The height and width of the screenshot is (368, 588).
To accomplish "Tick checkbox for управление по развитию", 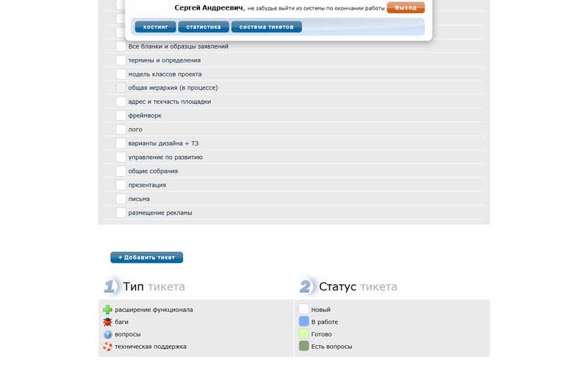I will [121, 158].
